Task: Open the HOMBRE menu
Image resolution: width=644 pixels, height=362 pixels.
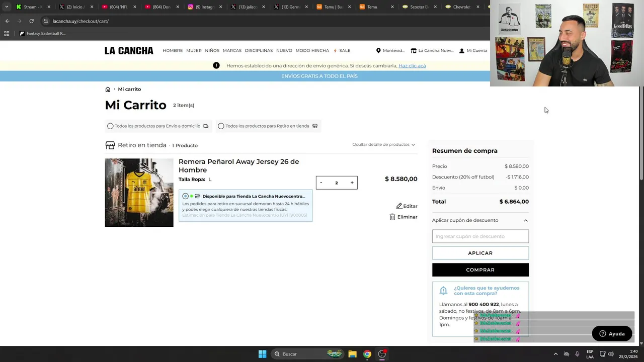Action: click(x=173, y=50)
